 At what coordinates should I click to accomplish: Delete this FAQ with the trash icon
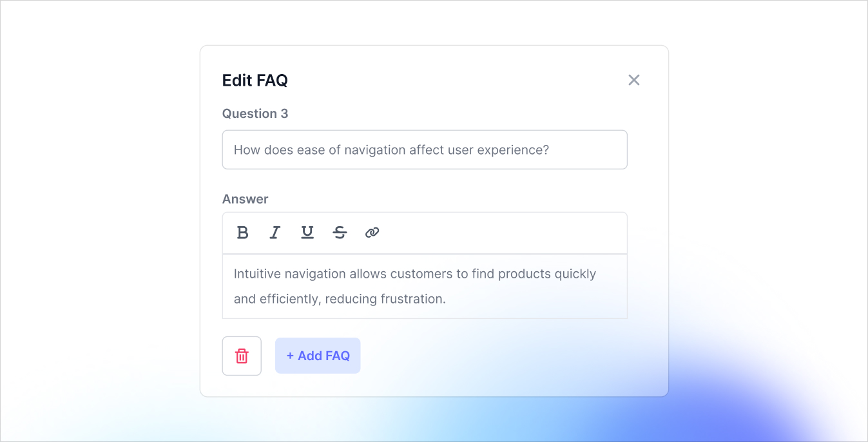pos(242,356)
